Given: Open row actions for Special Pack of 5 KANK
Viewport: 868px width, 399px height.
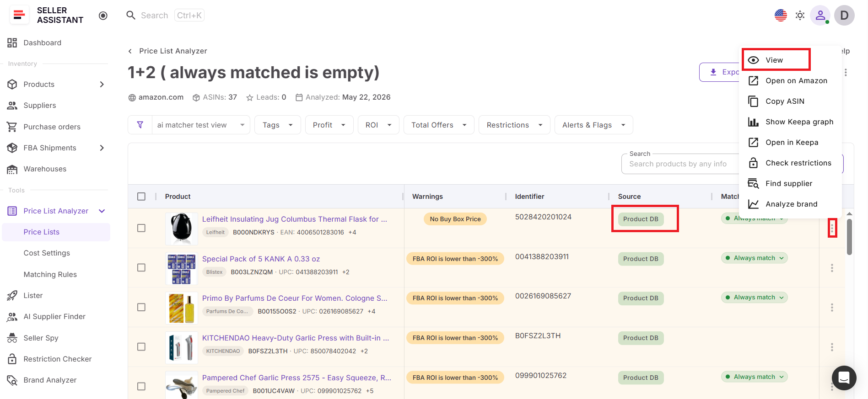Looking at the screenshot, I should click(x=832, y=268).
